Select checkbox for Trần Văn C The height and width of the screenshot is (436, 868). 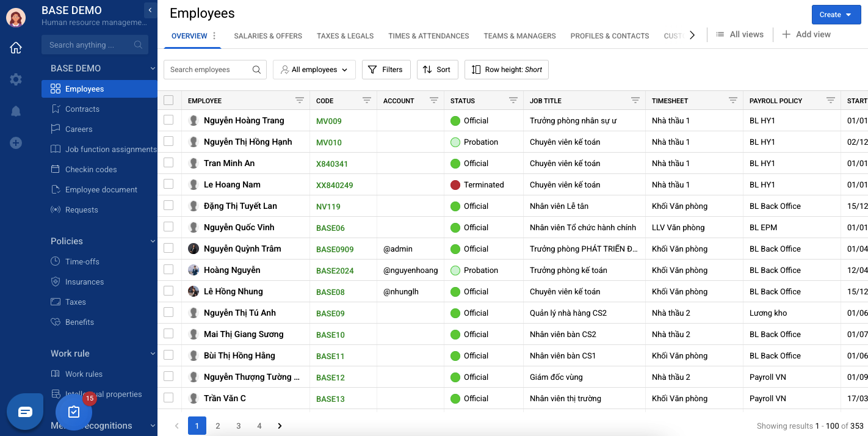pos(168,398)
